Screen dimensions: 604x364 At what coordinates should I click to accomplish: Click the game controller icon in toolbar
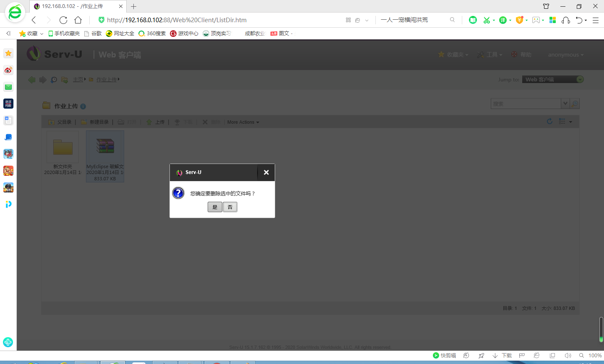[536, 20]
